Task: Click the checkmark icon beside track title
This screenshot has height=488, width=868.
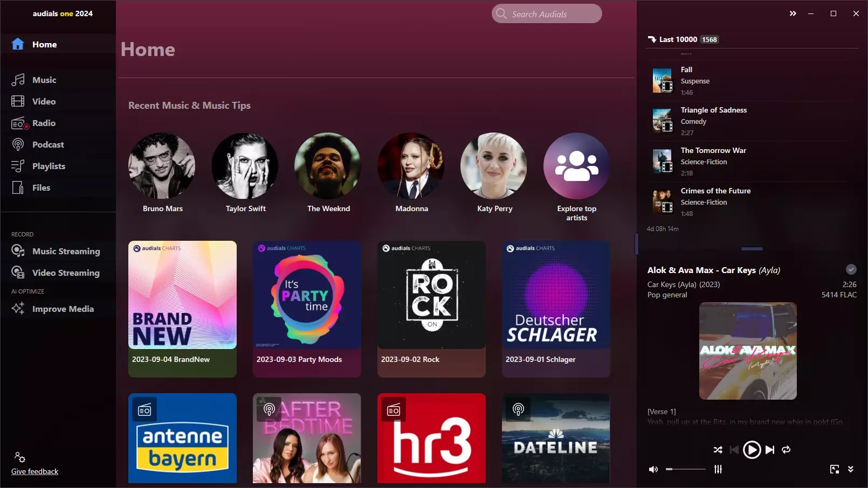Action: tap(851, 269)
